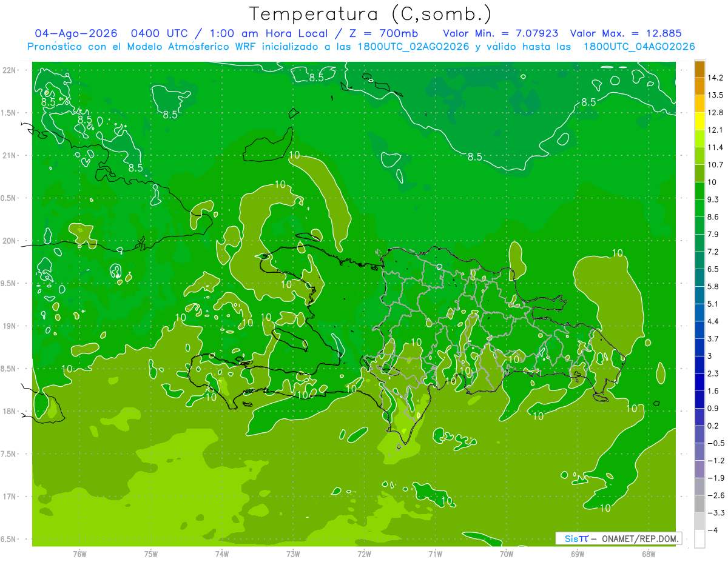
Task: Pick the orange swatch above 14.2
Action: (699, 69)
